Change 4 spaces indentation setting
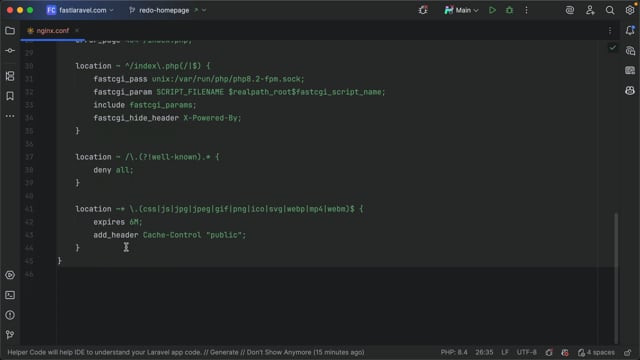The image size is (640, 360). click(596, 352)
